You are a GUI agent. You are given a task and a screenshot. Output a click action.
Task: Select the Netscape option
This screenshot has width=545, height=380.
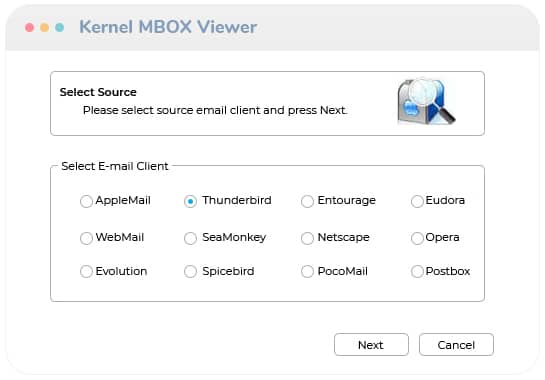[x=307, y=238]
